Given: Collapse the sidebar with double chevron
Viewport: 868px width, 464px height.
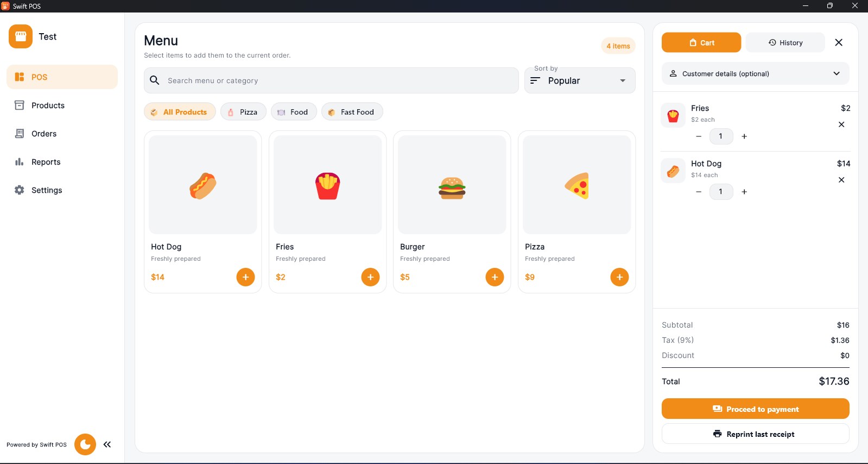Looking at the screenshot, I should coord(107,444).
